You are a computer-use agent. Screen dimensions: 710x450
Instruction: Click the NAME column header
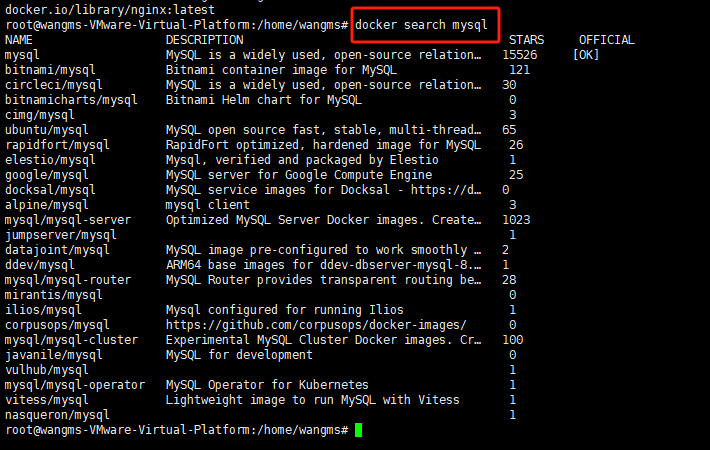(19, 40)
